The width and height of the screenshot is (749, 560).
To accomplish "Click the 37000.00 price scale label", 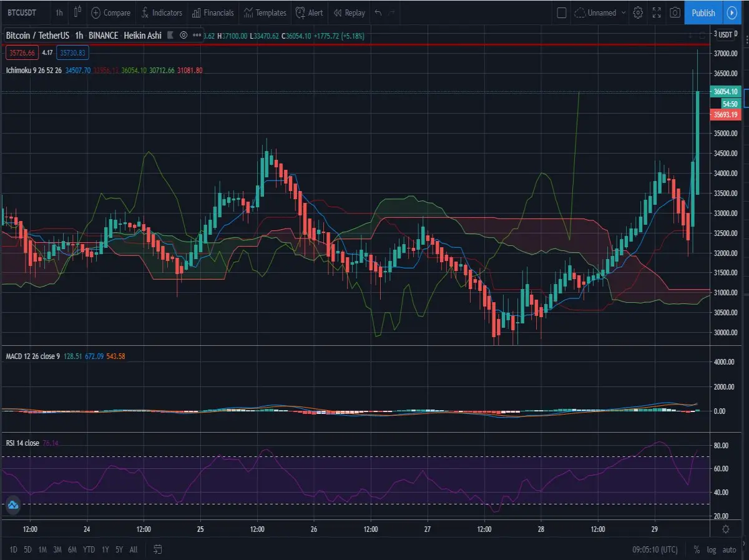I will [x=725, y=54].
